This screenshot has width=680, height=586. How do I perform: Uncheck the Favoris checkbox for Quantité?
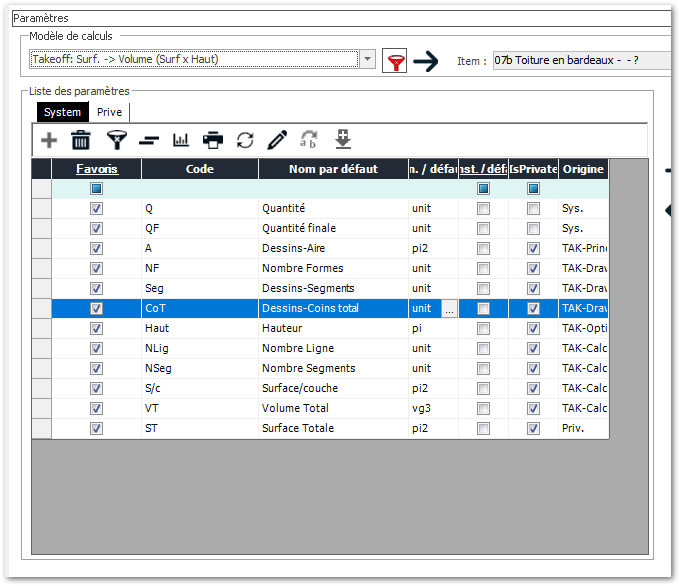click(96, 209)
